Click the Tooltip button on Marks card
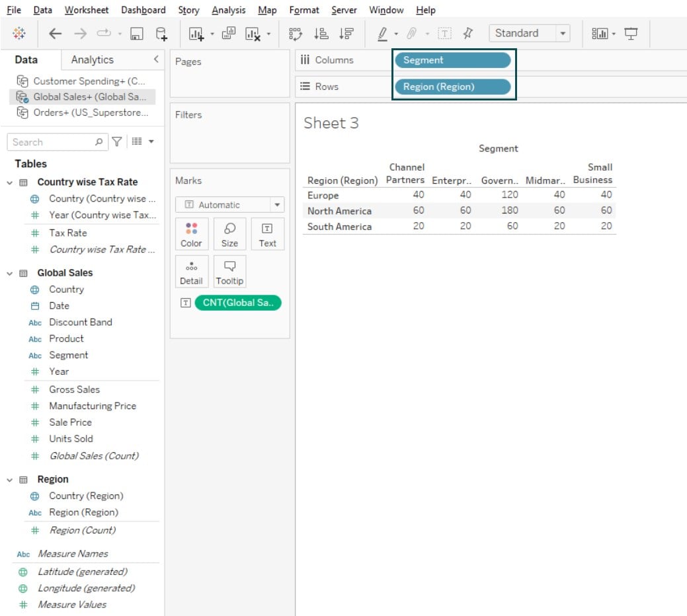 [229, 270]
